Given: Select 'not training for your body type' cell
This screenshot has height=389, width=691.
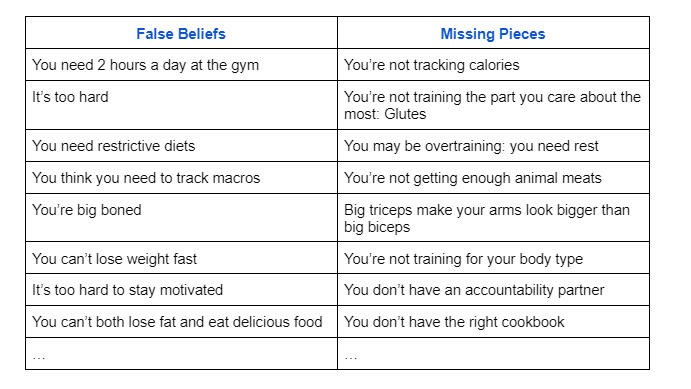Looking at the screenshot, I should coord(493,258).
